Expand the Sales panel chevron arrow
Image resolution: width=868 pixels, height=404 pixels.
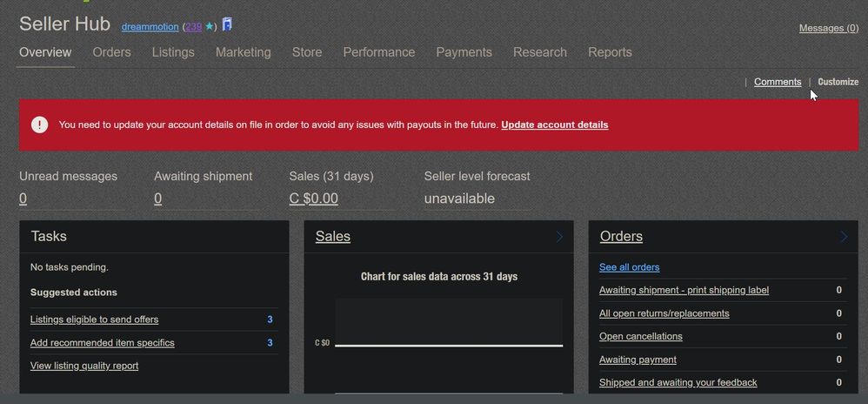pyautogui.click(x=559, y=237)
